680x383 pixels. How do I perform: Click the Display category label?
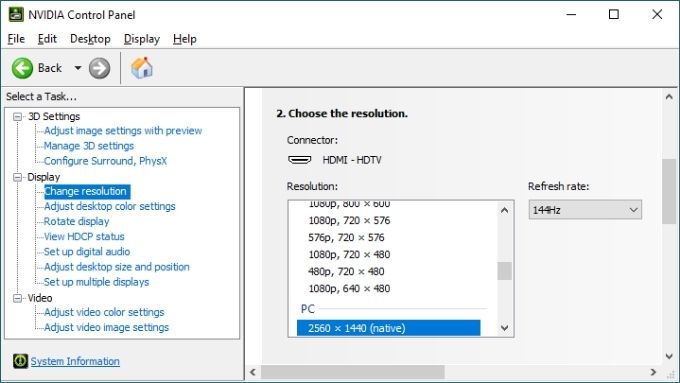click(x=44, y=177)
